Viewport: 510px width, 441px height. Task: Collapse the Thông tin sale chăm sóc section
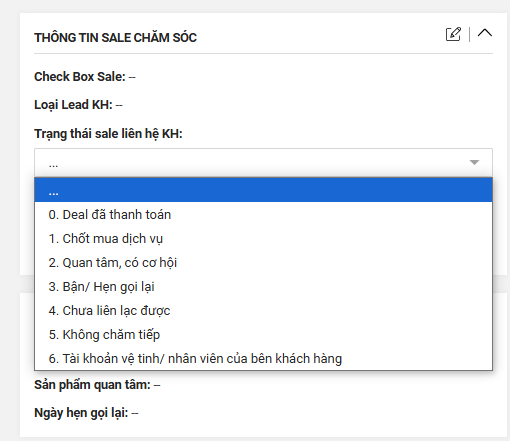pyautogui.click(x=485, y=33)
